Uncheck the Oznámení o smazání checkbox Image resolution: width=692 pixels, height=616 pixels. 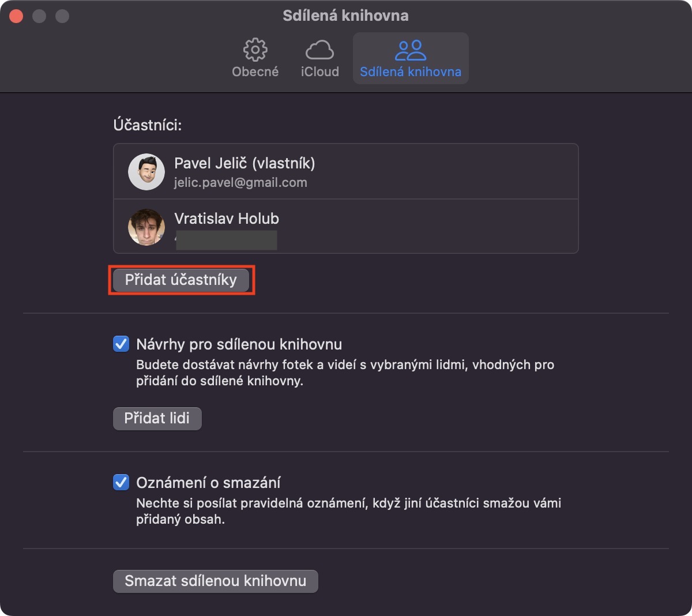click(121, 482)
